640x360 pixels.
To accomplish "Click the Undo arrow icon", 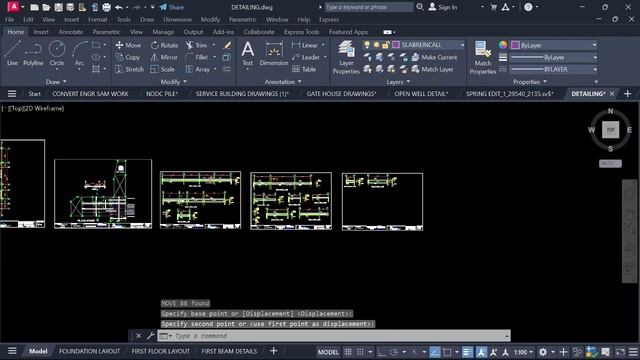I will 119,7.
